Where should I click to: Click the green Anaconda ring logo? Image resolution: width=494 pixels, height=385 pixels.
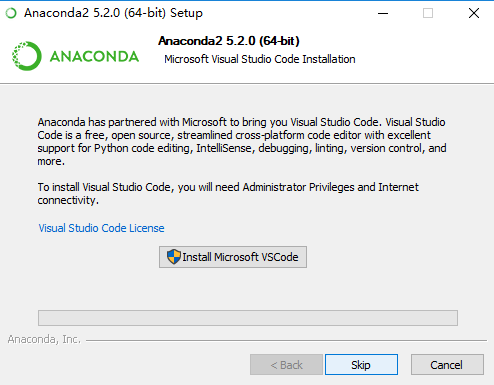27,56
